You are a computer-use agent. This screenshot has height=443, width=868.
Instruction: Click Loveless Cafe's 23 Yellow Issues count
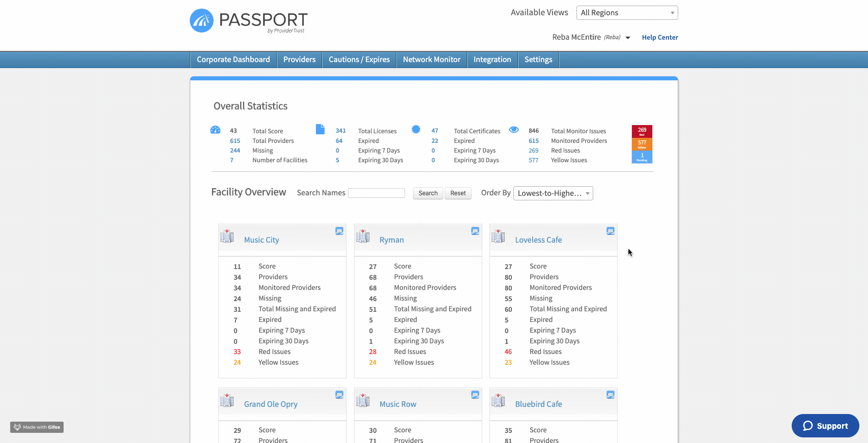pos(508,363)
